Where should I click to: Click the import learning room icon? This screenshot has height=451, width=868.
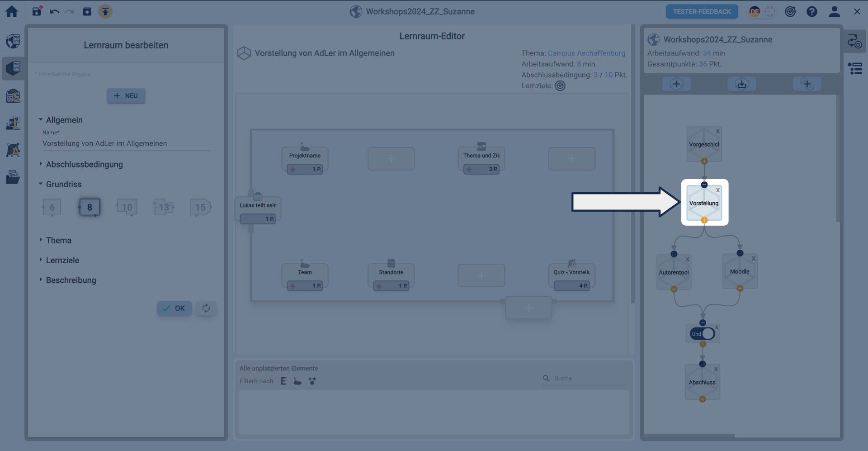coord(741,84)
